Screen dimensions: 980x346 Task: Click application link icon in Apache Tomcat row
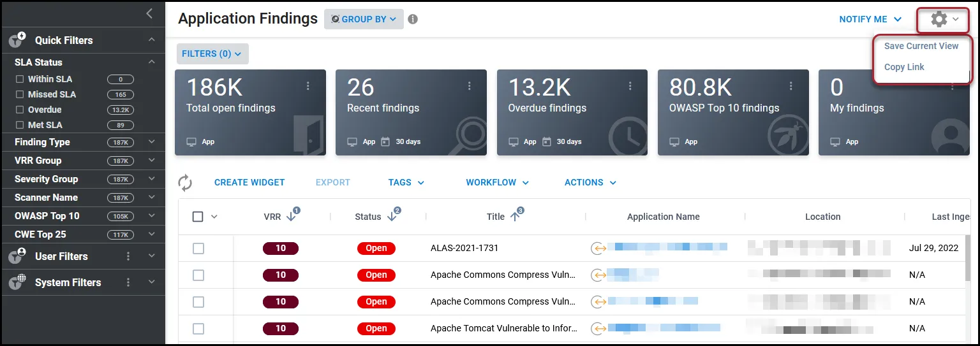(598, 329)
